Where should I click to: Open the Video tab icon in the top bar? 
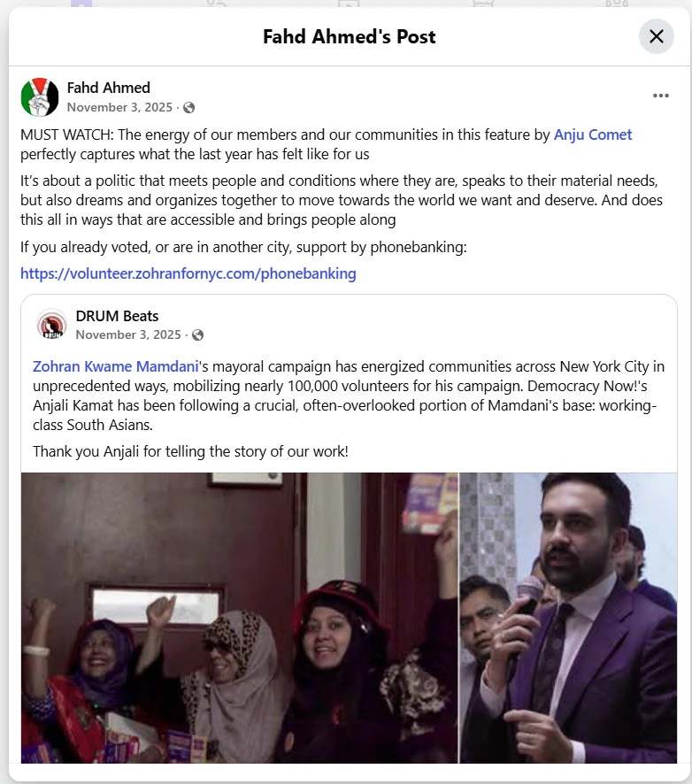click(349, 3)
